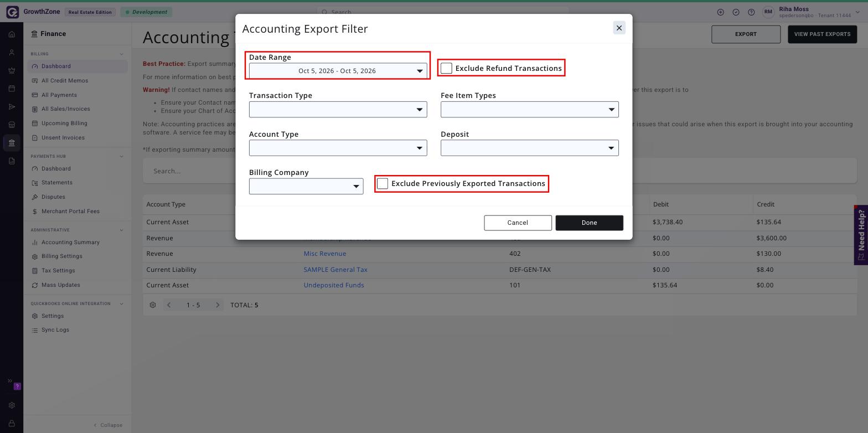Click the help question-mark icon in the top bar
The width and height of the screenshot is (868, 433).
click(751, 12)
